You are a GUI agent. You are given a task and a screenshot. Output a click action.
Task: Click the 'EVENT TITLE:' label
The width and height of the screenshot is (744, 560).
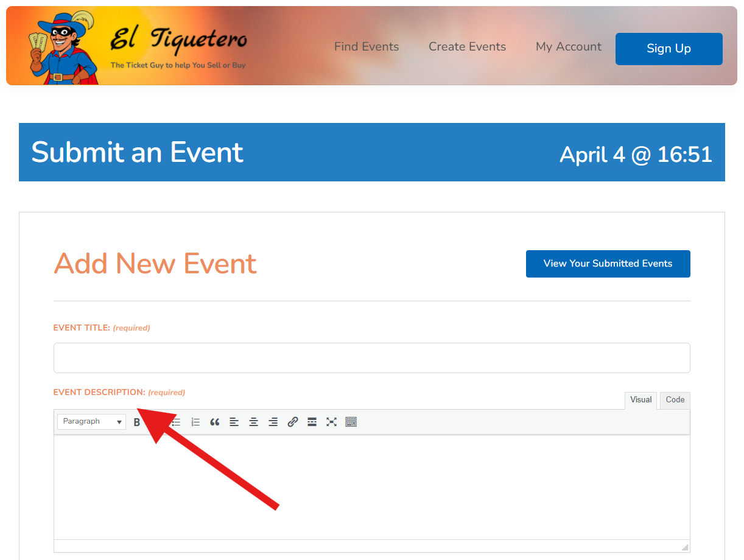(82, 327)
